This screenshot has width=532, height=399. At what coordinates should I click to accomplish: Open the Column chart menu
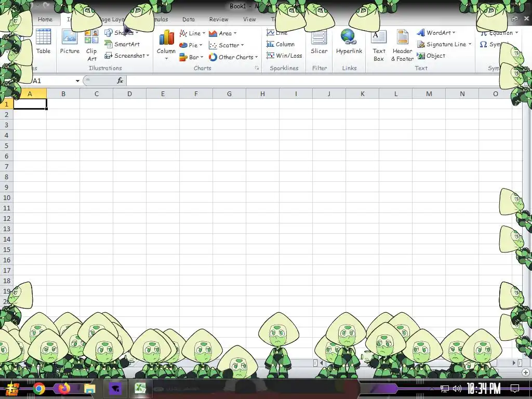tap(166, 46)
